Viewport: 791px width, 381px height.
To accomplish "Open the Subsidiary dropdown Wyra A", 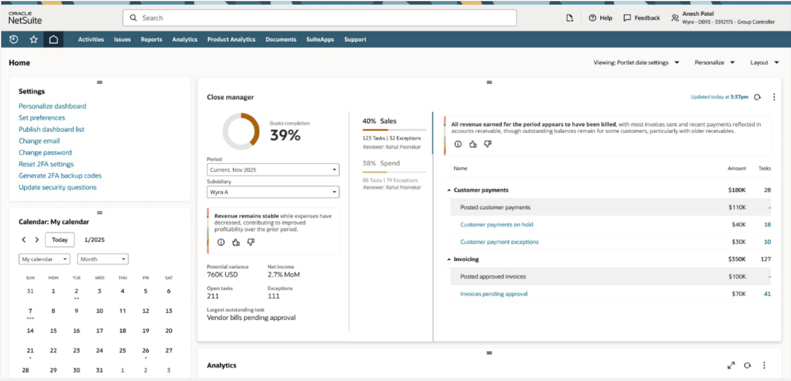I will (273, 192).
